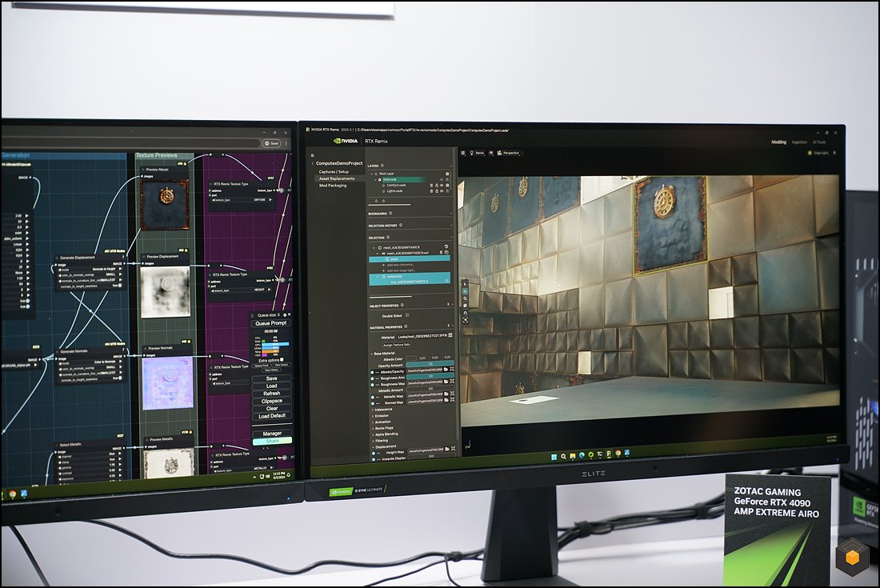The image size is (880, 588).
Task: Browse folder for Normal Map texture
Action: point(446,399)
